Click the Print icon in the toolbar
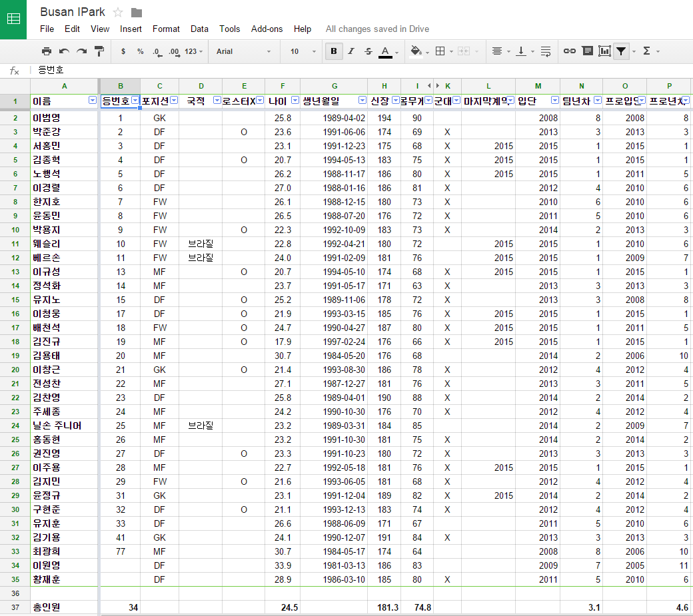The width and height of the screenshot is (693, 616). click(x=46, y=51)
